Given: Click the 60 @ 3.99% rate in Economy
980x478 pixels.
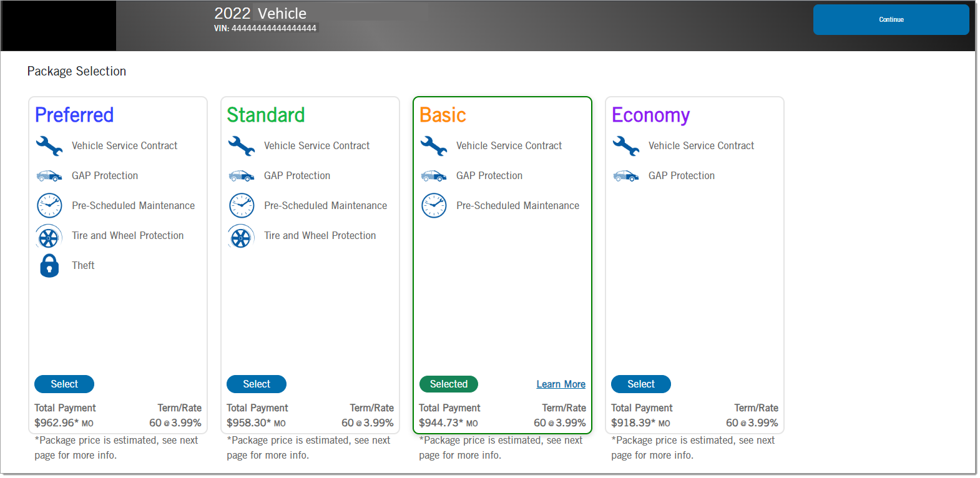Looking at the screenshot, I should [x=752, y=422].
